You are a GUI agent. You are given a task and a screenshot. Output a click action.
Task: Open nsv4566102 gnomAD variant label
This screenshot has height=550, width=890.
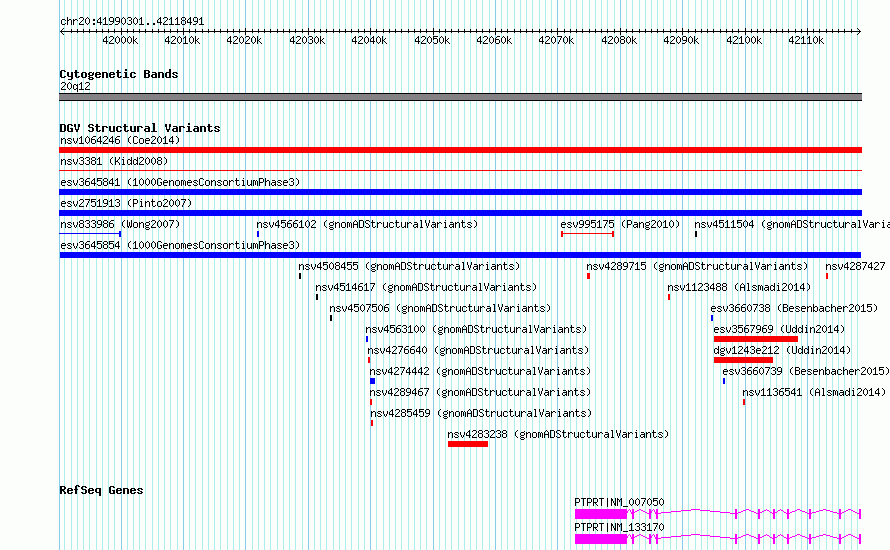click(x=367, y=224)
